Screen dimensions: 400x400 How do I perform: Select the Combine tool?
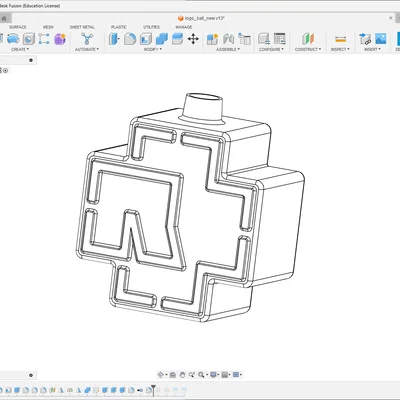pos(162,39)
